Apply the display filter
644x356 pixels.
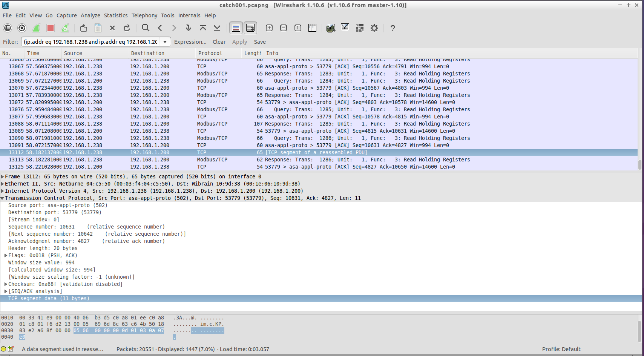(240, 42)
